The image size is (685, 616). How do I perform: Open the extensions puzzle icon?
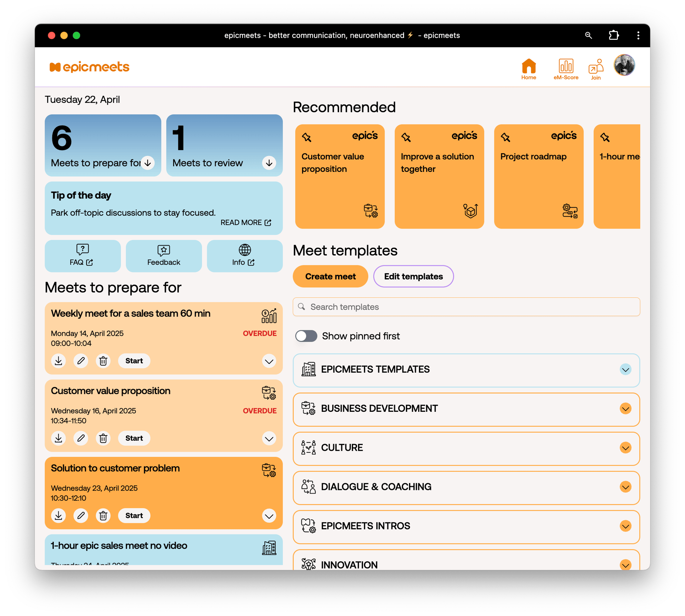click(613, 35)
